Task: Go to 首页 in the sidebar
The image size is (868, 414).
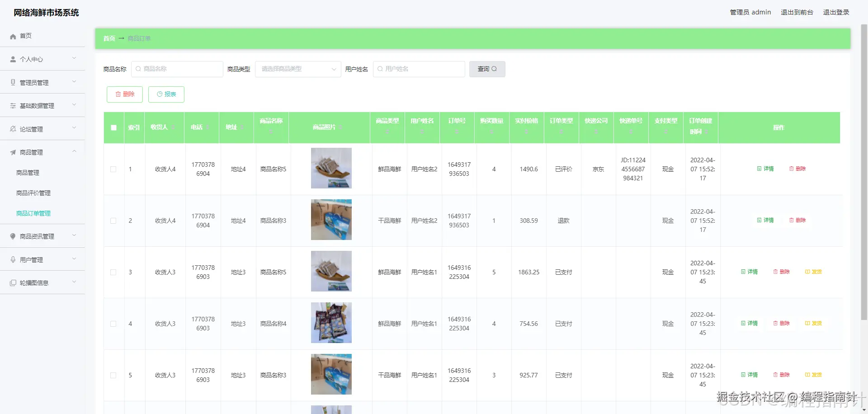Action: (26, 36)
